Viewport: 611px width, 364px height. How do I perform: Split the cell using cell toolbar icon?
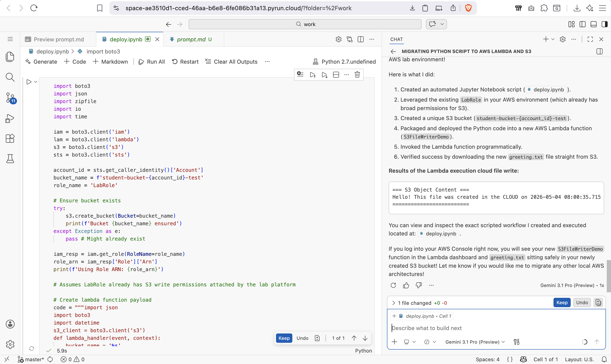point(336,75)
